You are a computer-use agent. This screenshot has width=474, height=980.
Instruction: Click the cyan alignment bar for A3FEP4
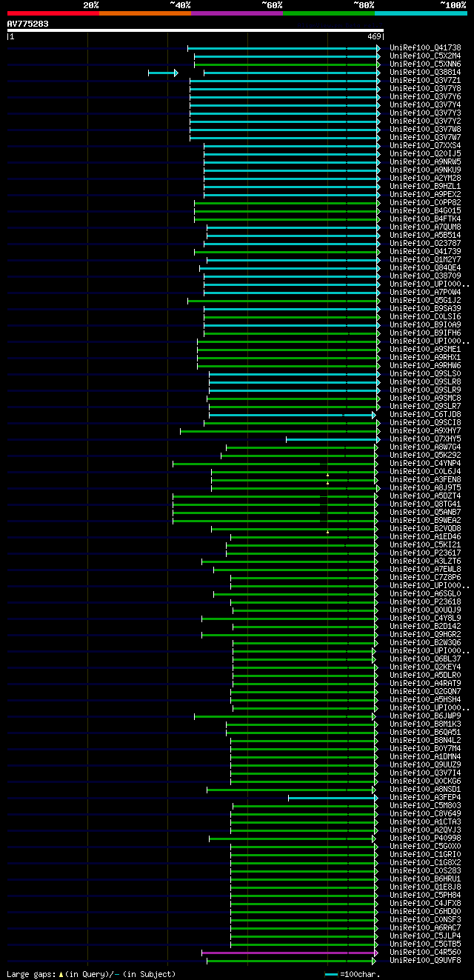click(x=333, y=798)
